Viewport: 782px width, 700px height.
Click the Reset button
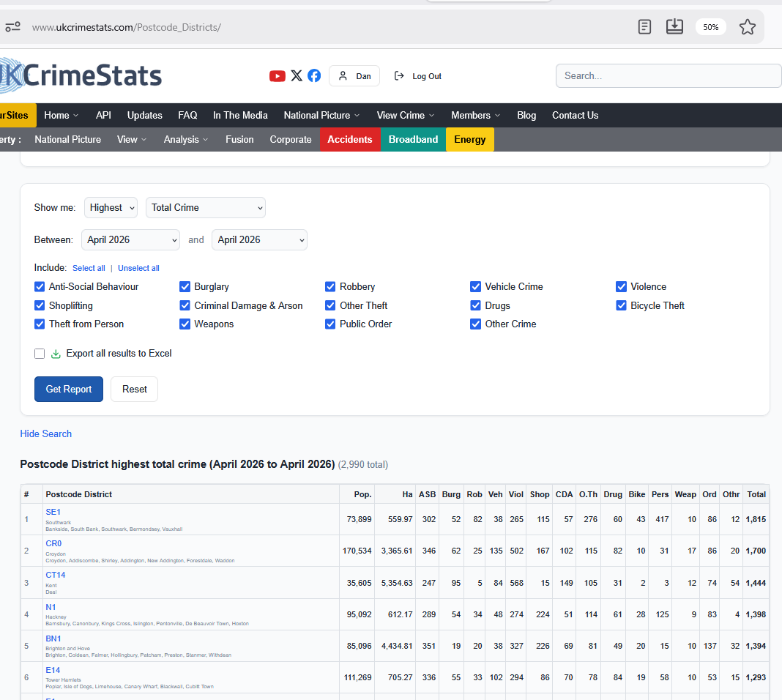pyautogui.click(x=135, y=389)
